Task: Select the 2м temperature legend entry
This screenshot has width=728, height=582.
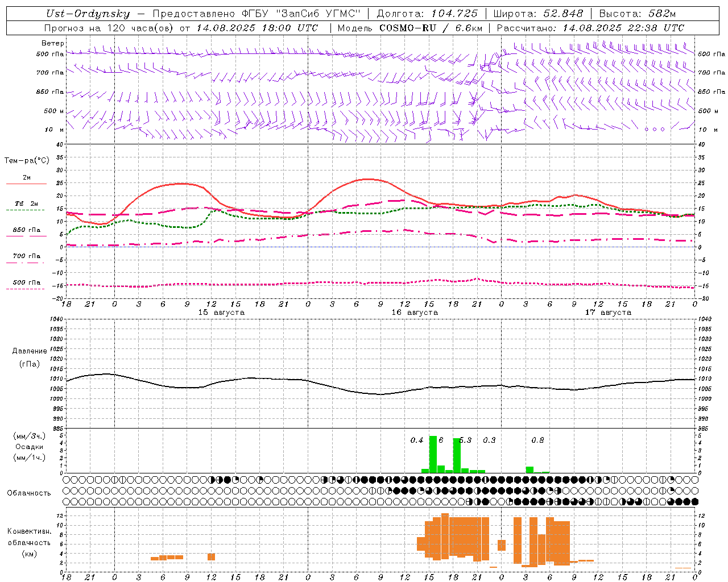Action: (x=27, y=177)
